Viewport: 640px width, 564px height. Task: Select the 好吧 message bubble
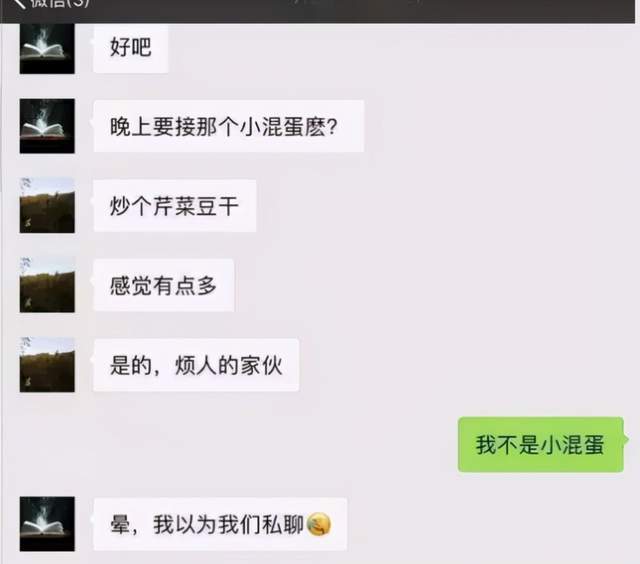pos(131,48)
